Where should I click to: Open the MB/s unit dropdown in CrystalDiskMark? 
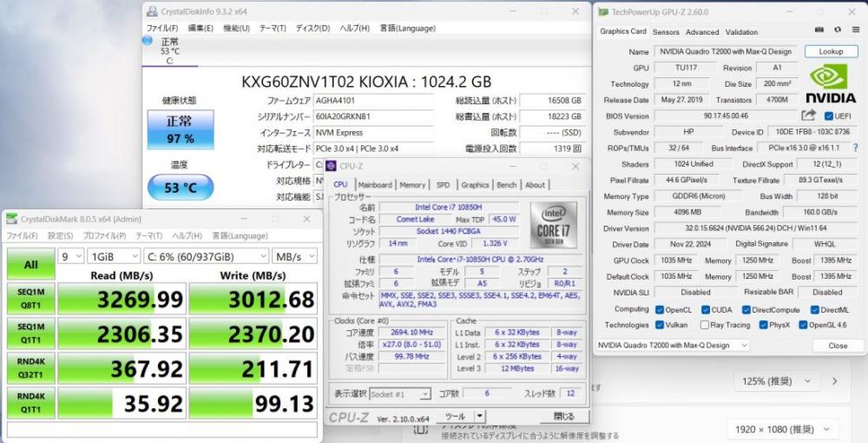click(294, 256)
